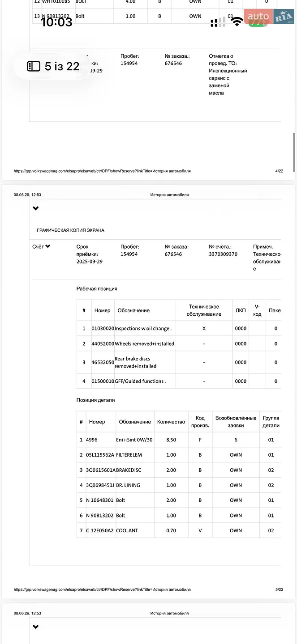Viewport: 297px width, 644px height.
Task: Click the auto RIA logo
Action: (269, 17)
